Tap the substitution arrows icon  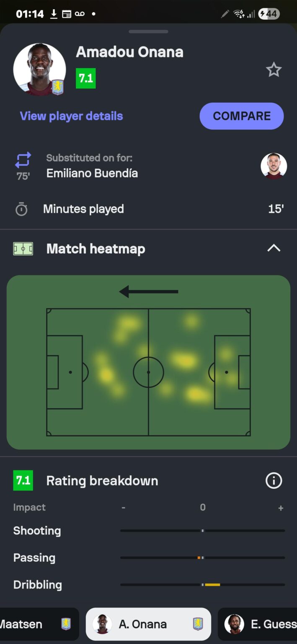[23, 160]
